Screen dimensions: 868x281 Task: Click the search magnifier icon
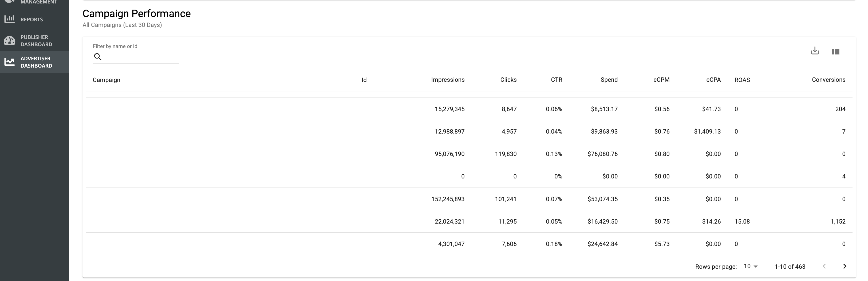[98, 57]
